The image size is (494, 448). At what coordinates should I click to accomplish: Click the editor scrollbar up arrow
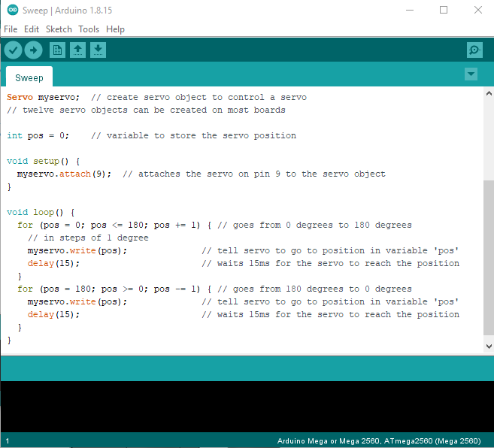[x=489, y=93]
